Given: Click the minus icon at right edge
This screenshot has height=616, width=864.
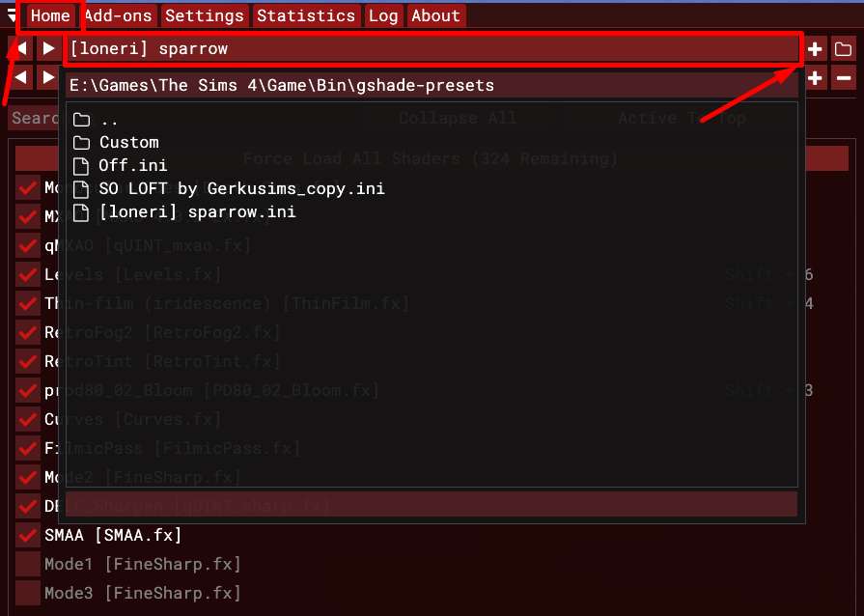Looking at the screenshot, I should (843, 78).
